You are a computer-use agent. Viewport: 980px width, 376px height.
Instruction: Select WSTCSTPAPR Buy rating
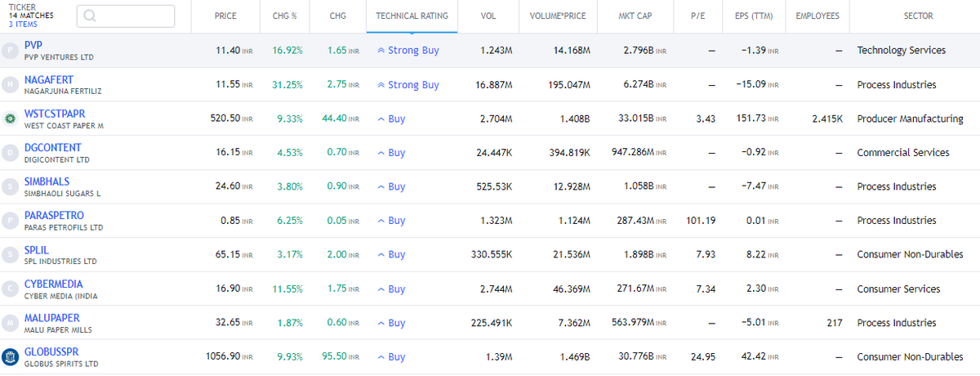(391, 119)
